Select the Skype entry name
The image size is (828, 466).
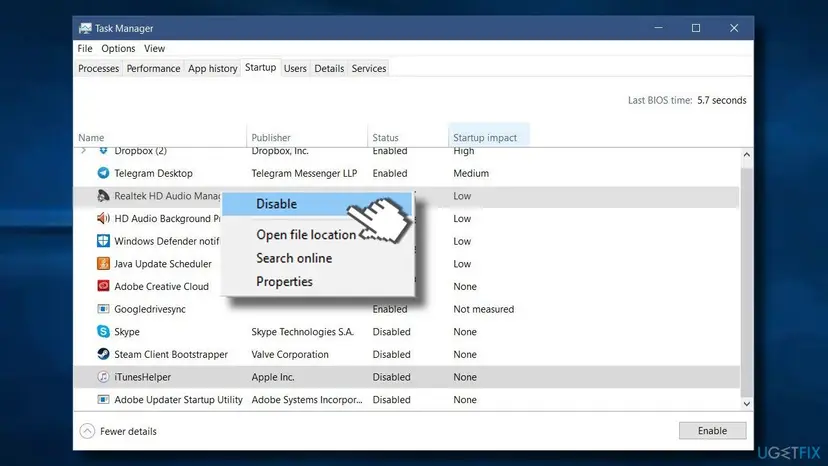(x=127, y=332)
